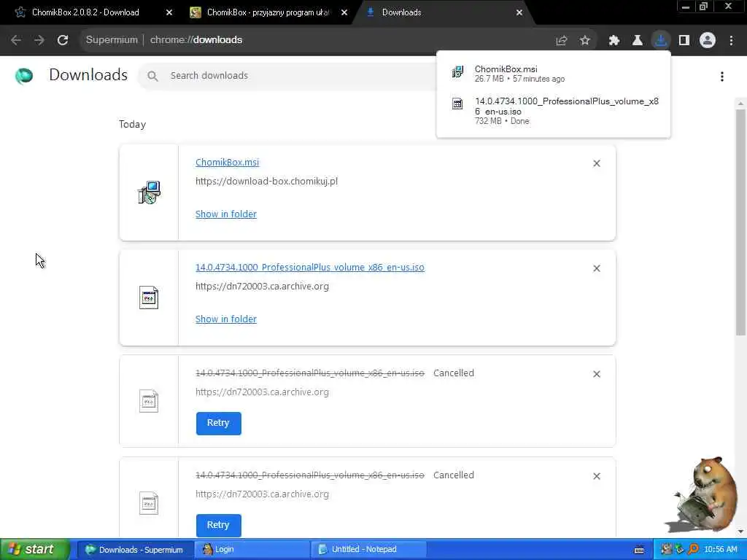Show ChomikBox.msi in folder
Image resolution: width=747 pixels, height=560 pixels.
coord(226,214)
